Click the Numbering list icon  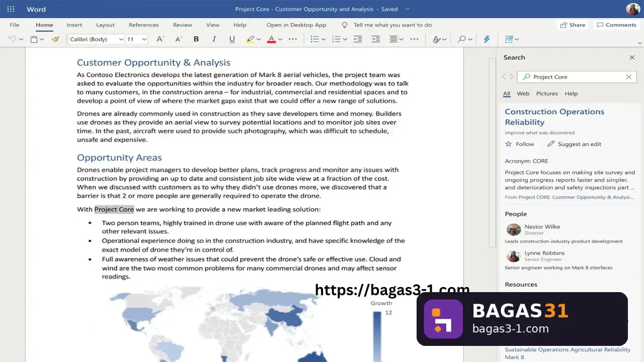point(337,39)
